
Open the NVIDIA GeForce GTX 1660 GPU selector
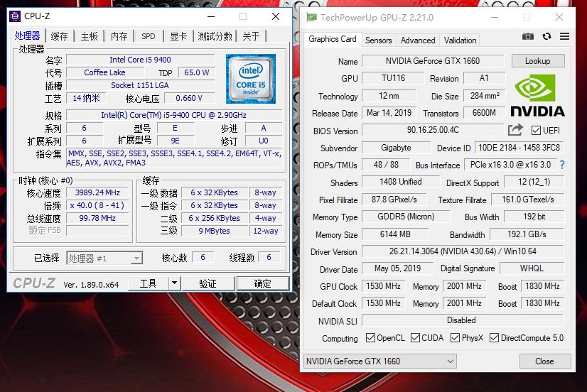(379, 361)
